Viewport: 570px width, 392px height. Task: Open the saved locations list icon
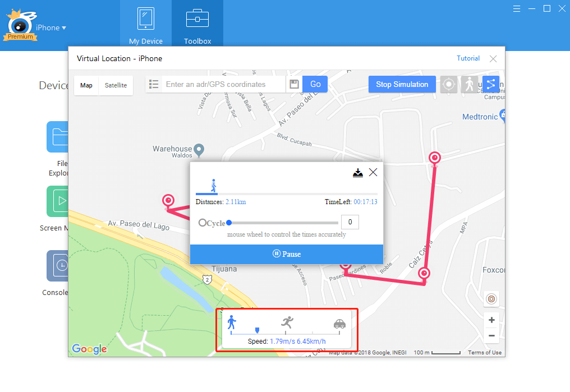tap(154, 84)
